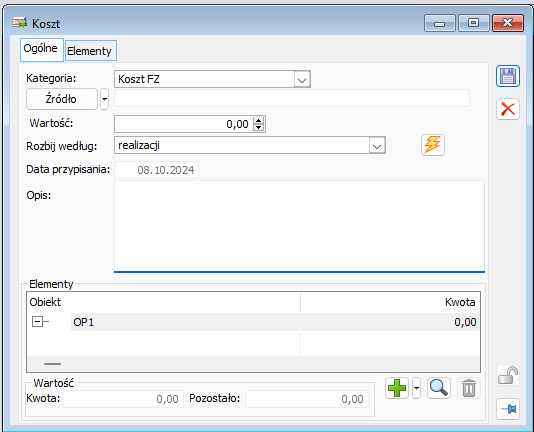534x432 pixels.
Task: Open the Kategoria dropdown list
Action: tap(302, 79)
